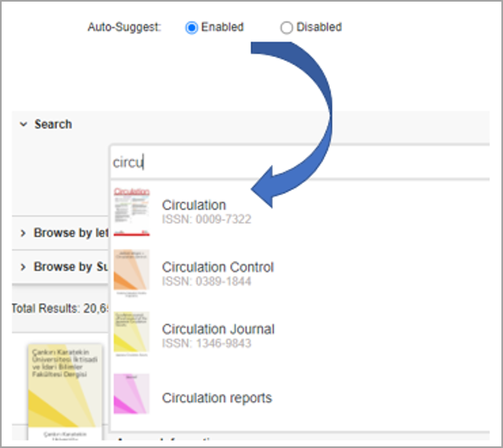This screenshot has height=448, width=503.
Task: Click ISSN 0389-1844 under Circulation Control
Action: point(207,281)
